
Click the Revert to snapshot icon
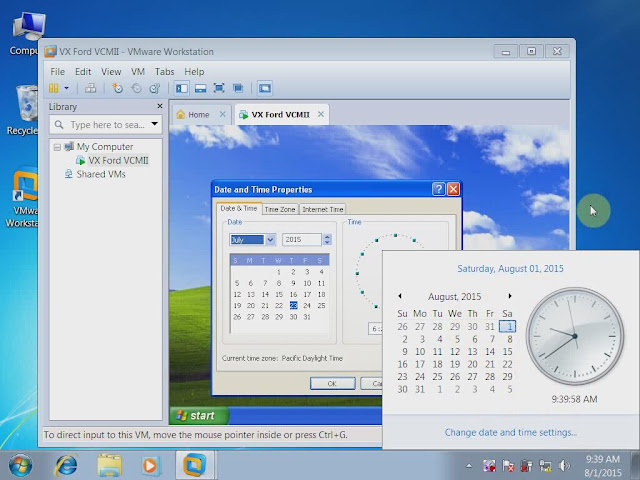point(136,88)
